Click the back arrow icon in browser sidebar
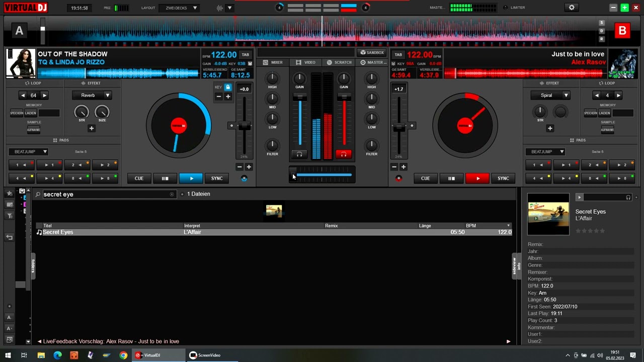This screenshot has width=644, height=362. pyautogui.click(x=9, y=237)
